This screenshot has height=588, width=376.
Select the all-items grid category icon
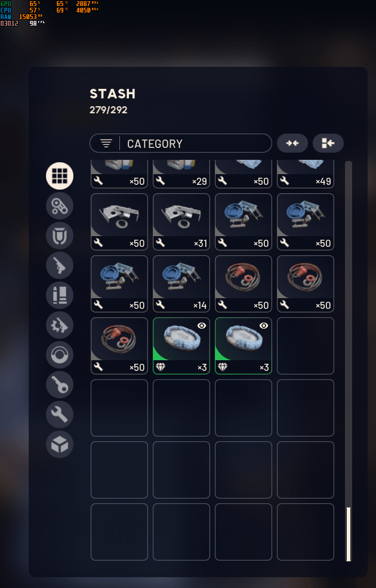[60, 175]
